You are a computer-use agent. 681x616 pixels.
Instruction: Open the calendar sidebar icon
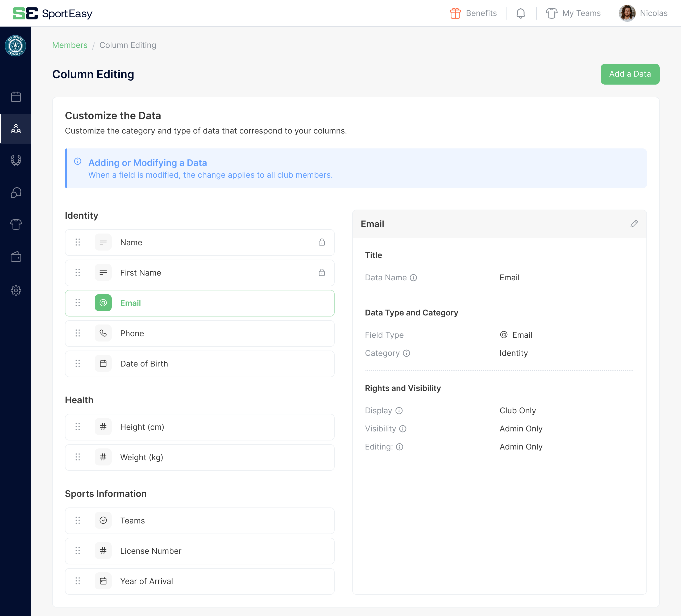point(15,97)
